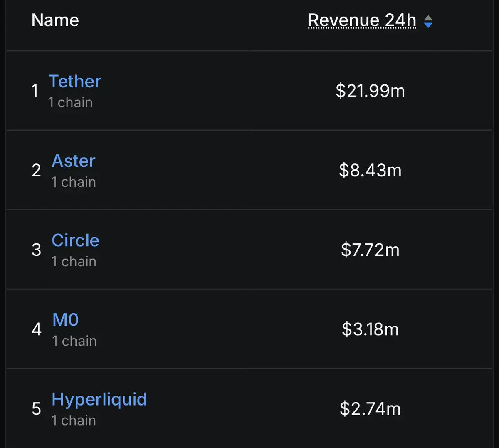Open the M0 protocol link

[x=65, y=319]
